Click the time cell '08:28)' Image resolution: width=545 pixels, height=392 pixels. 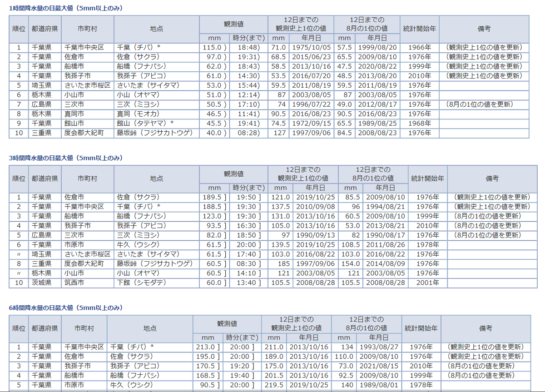coord(250,133)
